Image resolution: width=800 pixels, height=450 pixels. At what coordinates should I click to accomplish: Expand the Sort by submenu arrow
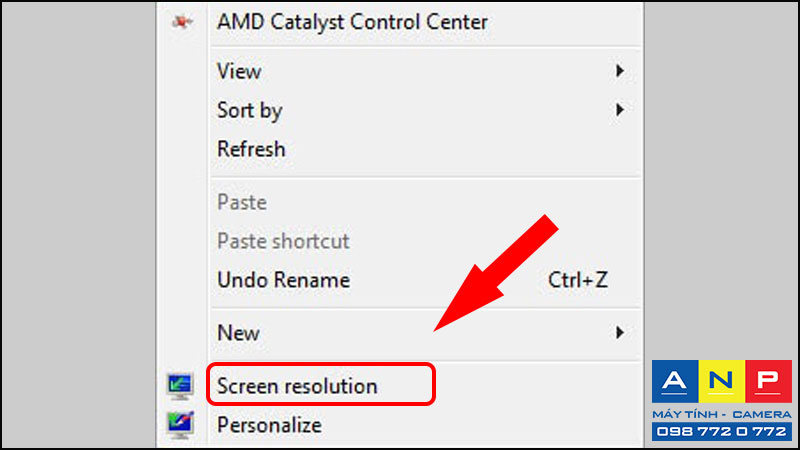619,110
